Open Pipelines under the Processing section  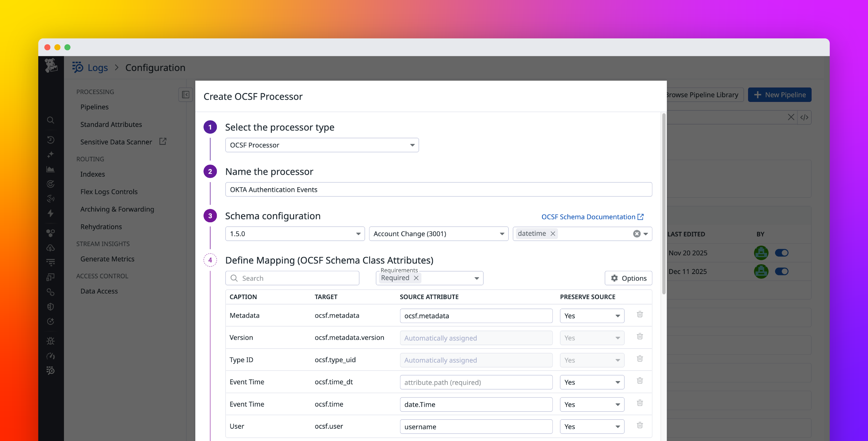[x=94, y=107]
